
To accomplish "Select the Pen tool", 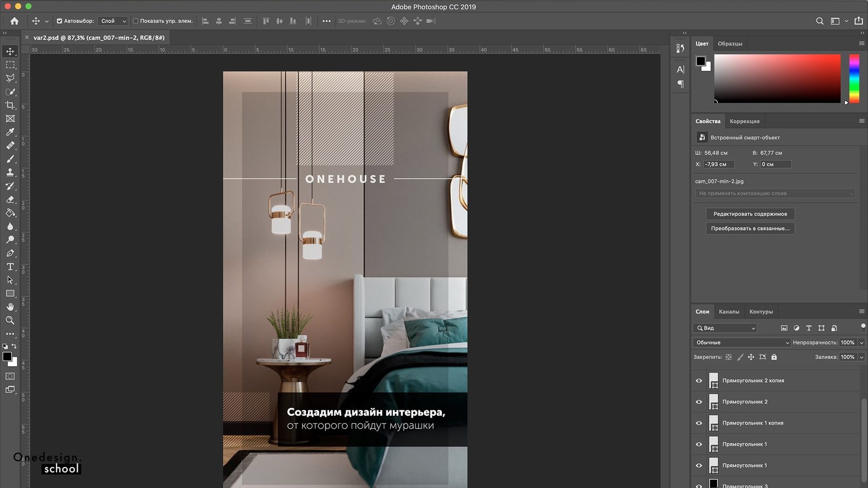I will coord(10,253).
